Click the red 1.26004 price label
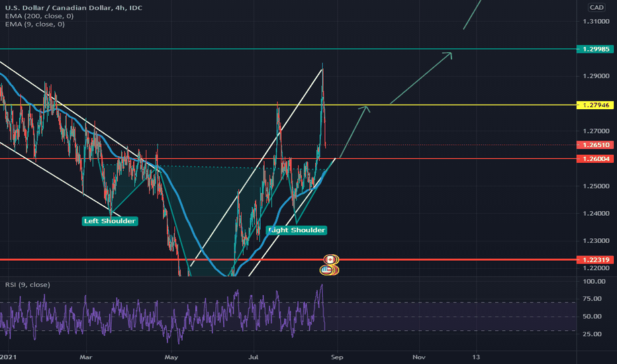The width and height of the screenshot is (617, 364). pyautogui.click(x=596, y=159)
